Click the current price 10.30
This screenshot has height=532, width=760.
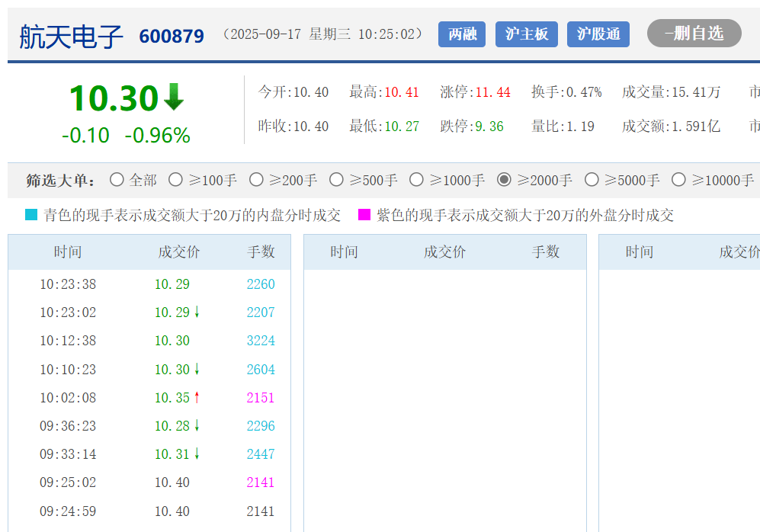click(x=114, y=98)
